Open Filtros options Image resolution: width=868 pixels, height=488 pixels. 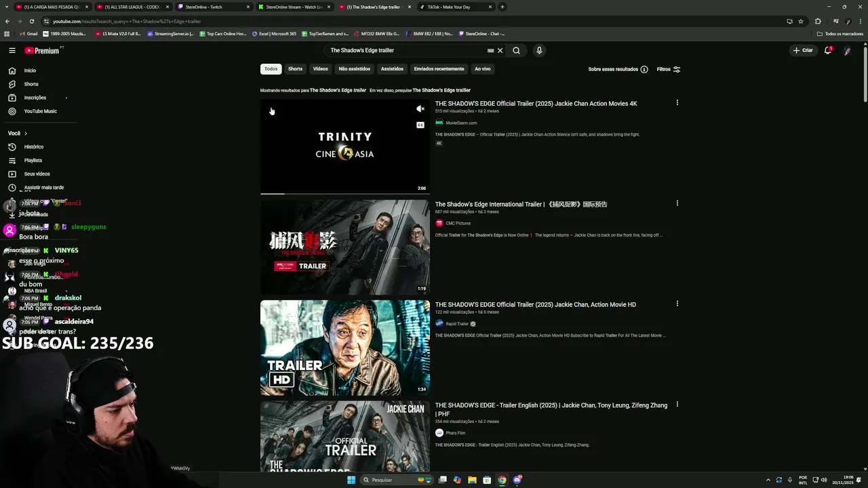669,69
